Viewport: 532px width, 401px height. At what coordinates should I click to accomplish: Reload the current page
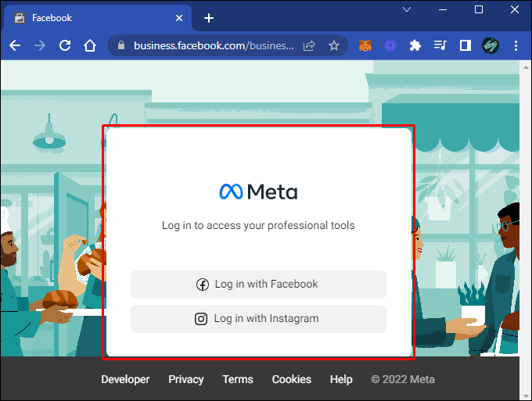point(65,45)
